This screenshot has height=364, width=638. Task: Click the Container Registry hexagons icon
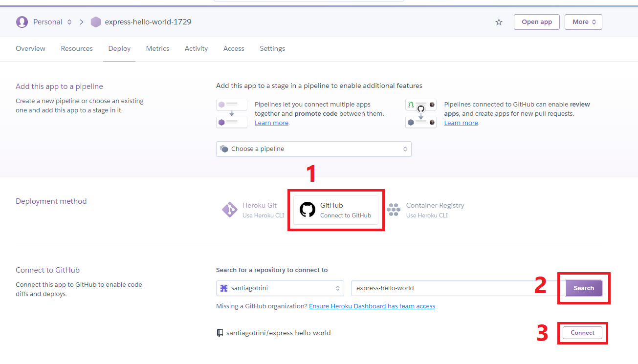[x=394, y=210]
